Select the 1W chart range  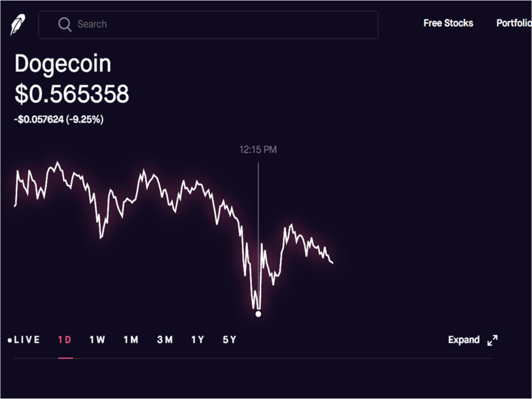click(x=98, y=339)
